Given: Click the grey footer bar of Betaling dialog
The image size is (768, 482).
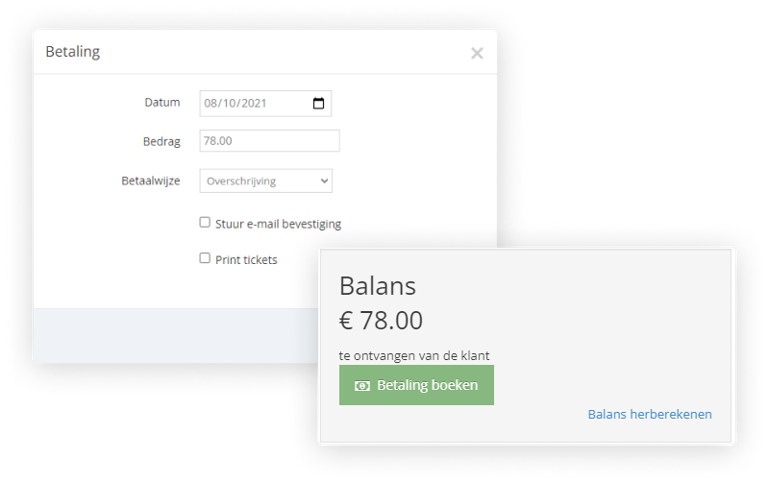Looking at the screenshot, I should click(170, 335).
